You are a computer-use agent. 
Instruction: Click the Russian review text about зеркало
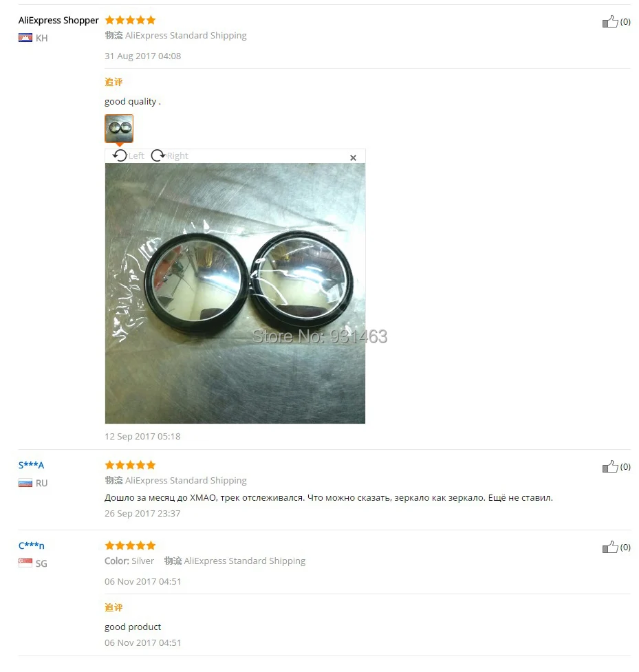point(329,497)
